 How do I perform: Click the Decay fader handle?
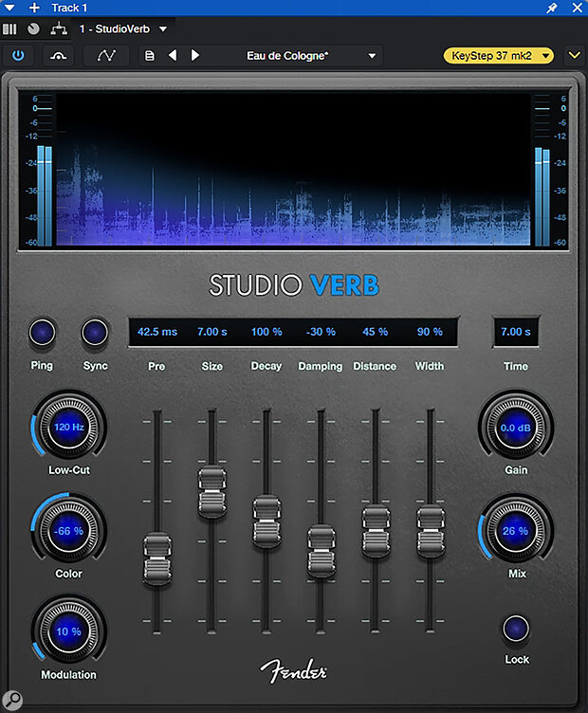266,521
